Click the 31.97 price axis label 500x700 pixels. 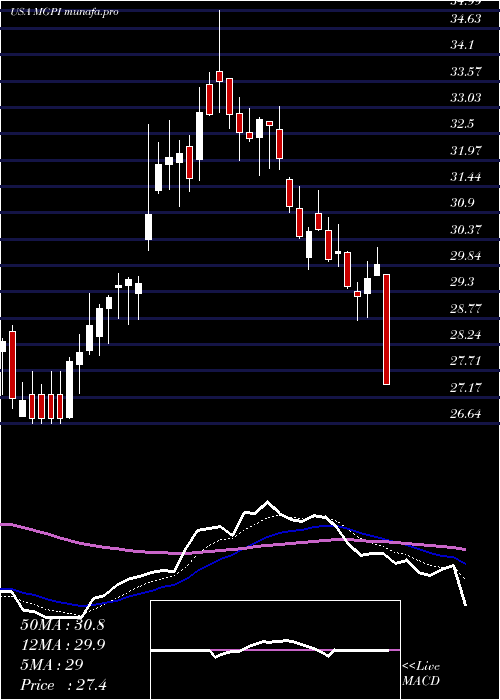coord(466,150)
